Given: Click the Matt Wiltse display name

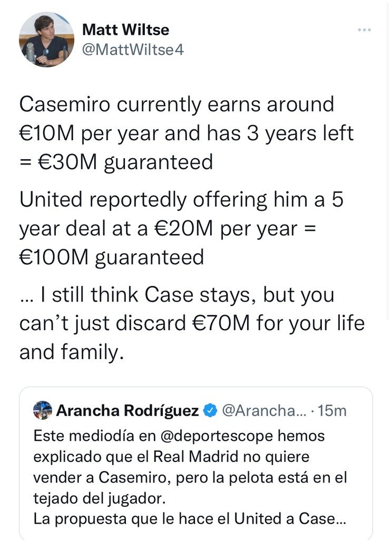Looking at the screenshot, I should [x=125, y=30].
